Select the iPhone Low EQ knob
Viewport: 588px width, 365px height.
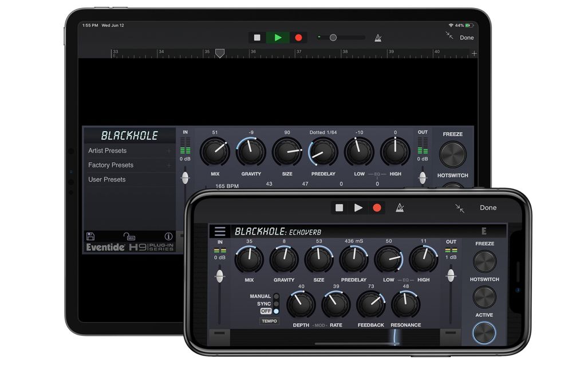(x=389, y=259)
